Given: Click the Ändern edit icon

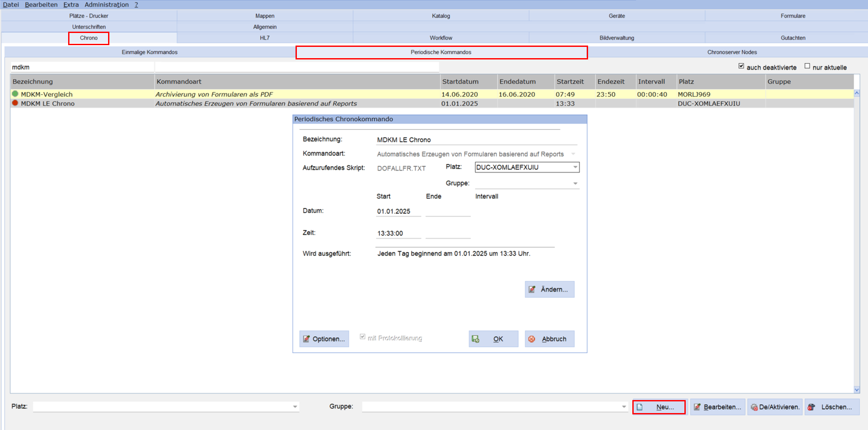Looking at the screenshot, I should tap(532, 289).
